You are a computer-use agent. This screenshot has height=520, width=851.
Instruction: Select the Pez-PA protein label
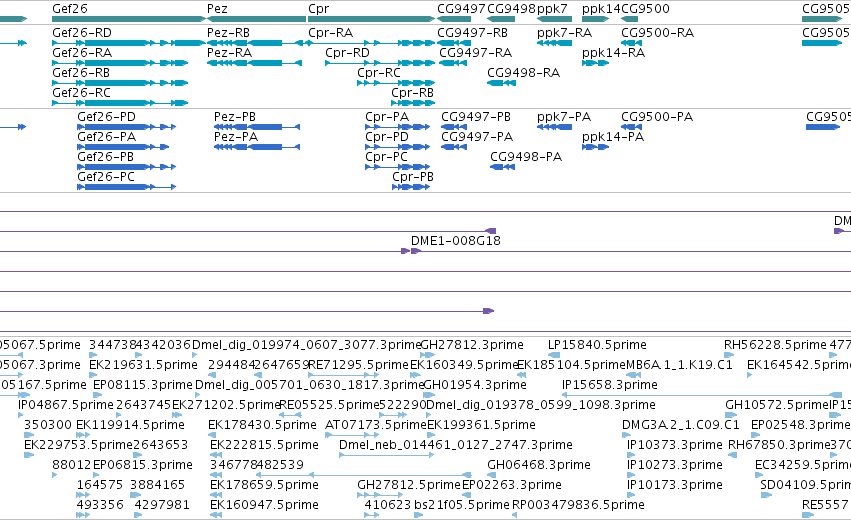pos(236,137)
